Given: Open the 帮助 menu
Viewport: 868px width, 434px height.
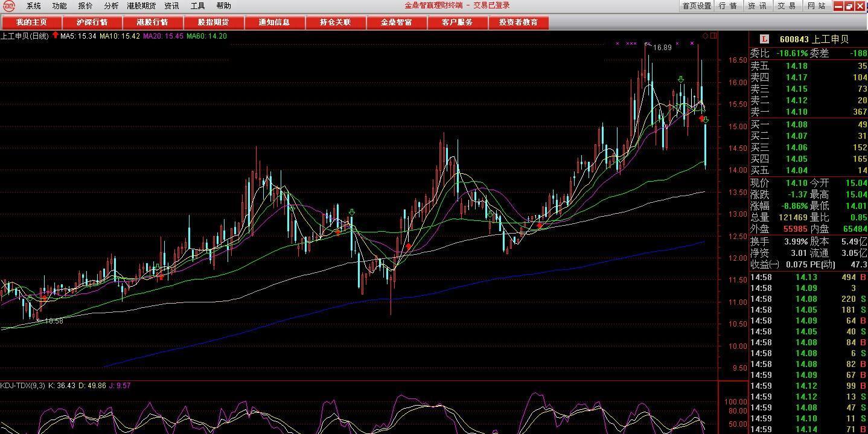Looking at the screenshot, I should (223, 6).
